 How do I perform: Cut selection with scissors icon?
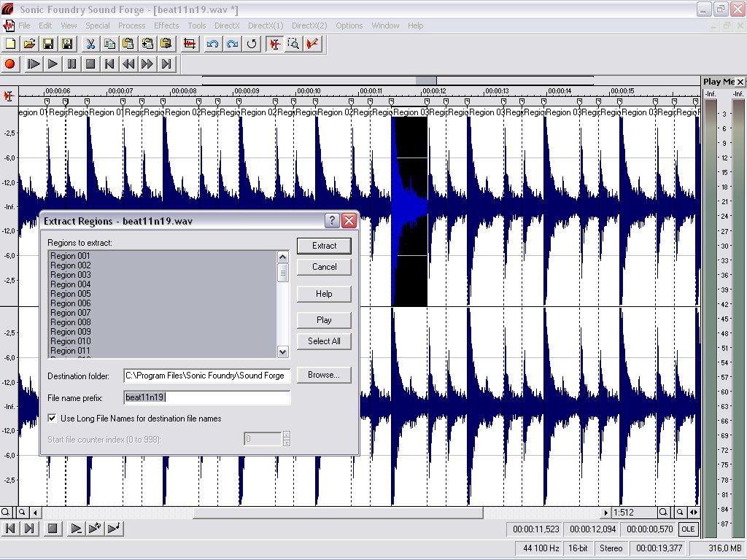tap(90, 44)
